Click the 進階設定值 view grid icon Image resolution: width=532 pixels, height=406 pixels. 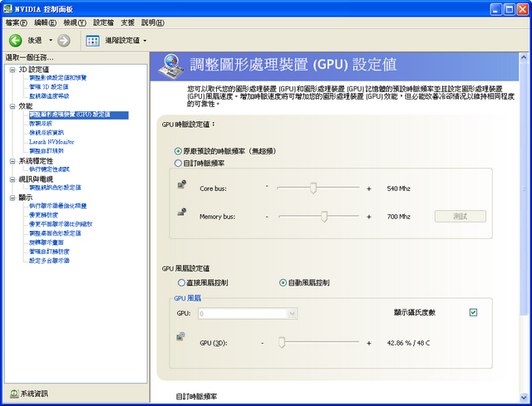(92, 41)
